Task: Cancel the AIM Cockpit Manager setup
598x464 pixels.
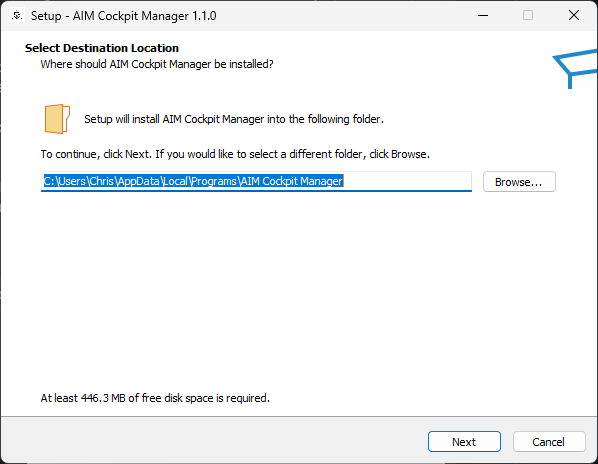Action: tap(548, 442)
